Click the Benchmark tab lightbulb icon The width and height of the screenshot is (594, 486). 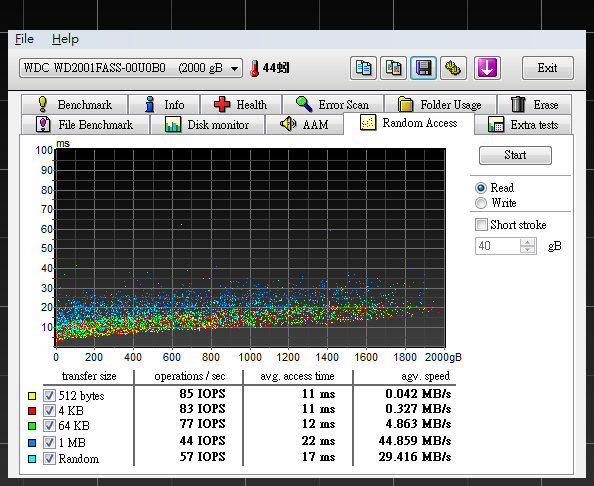pos(43,104)
